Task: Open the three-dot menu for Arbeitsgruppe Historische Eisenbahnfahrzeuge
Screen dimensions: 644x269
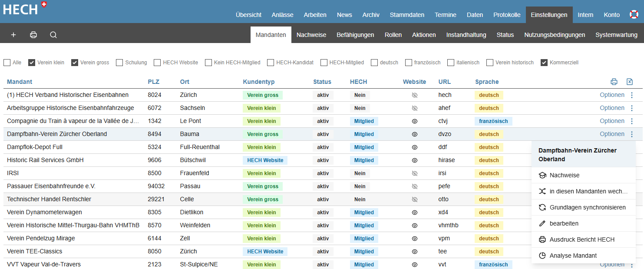Action: click(632, 108)
